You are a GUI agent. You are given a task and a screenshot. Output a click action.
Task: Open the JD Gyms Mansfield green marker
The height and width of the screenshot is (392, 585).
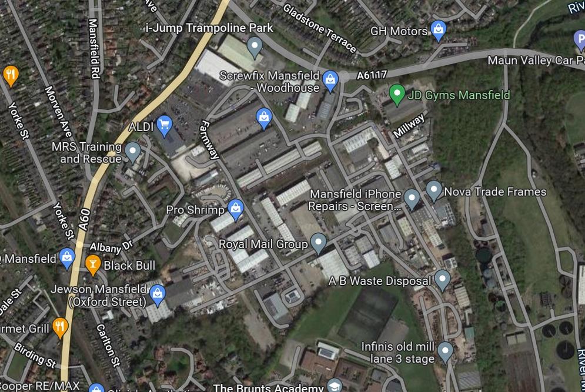pos(397,94)
